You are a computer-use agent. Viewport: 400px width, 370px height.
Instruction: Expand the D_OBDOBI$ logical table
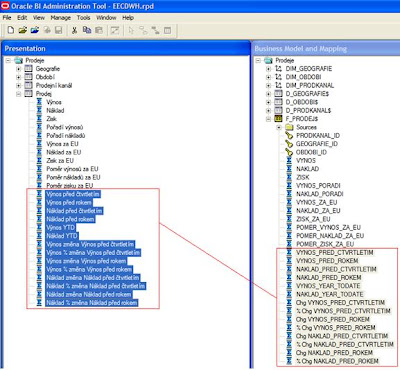[269, 102]
